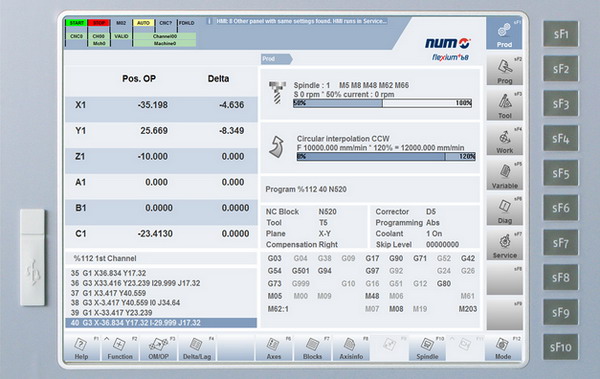The height and width of the screenshot is (379, 600).
Task: Click the yellow AUTO mode indicator
Action: [143, 23]
